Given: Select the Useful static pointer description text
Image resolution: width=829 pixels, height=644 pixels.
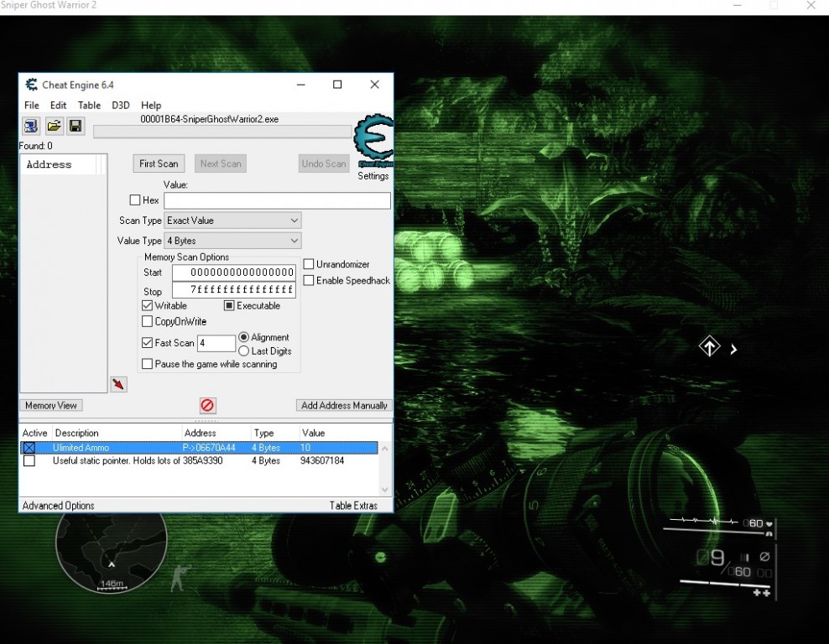Looking at the screenshot, I should pyautogui.click(x=117, y=460).
